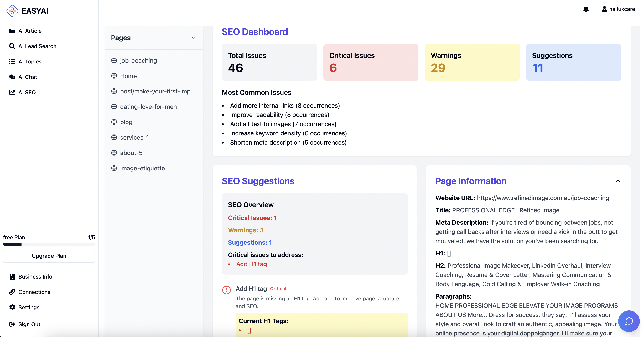Click the user profile icon beside halluxcare
This screenshot has height=337, width=644.
pyautogui.click(x=604, y=9)
